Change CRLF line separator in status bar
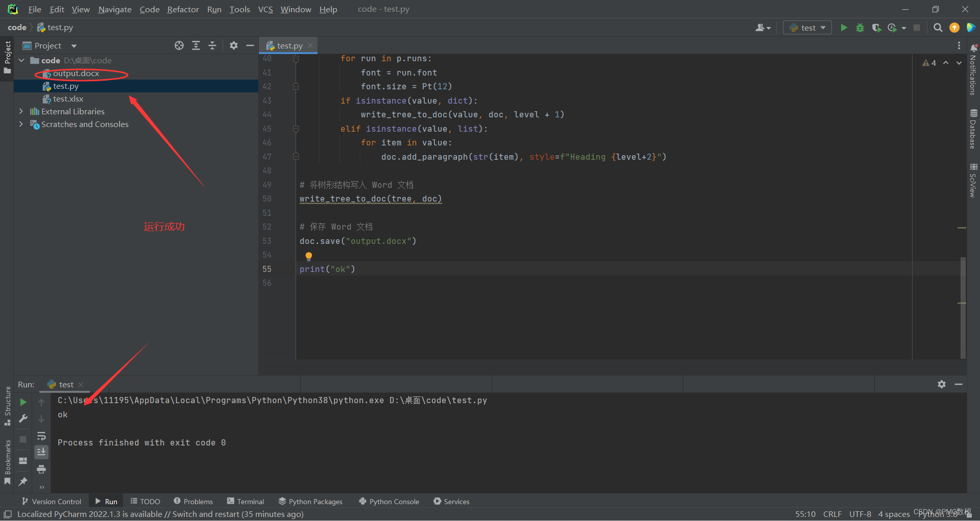This screenshot has width=980, height=521. 832,514
